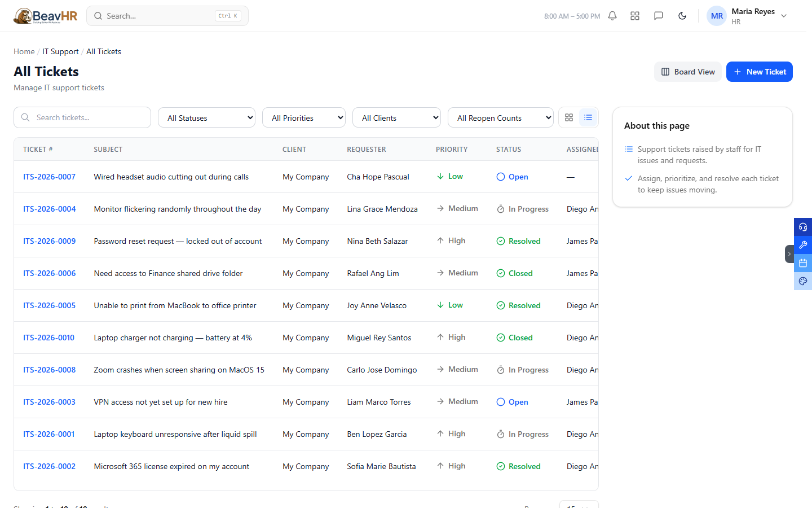The image size is (812, 508).
Task: Click the Open status of ITS-2026-0007
Action: pyautogui.click(x=512, y=177)
